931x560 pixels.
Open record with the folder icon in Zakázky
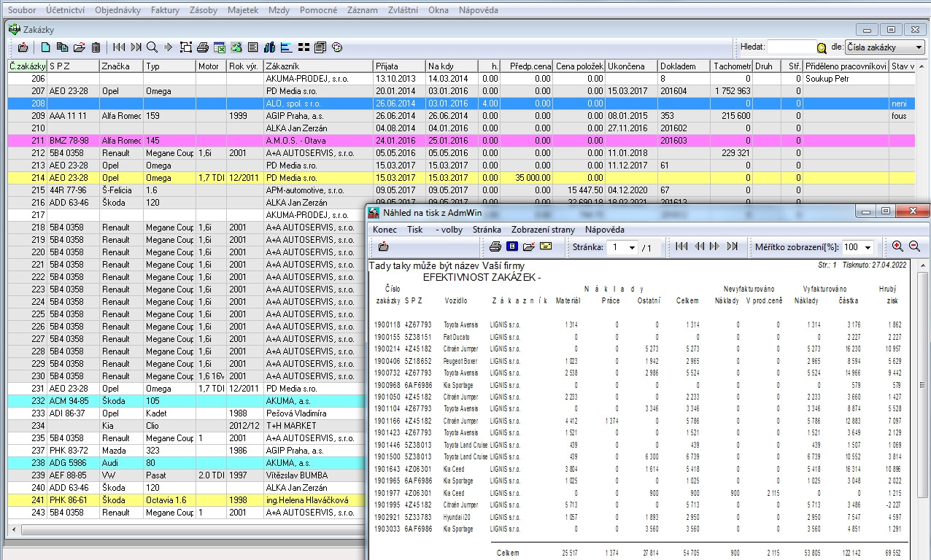point(79,47)
